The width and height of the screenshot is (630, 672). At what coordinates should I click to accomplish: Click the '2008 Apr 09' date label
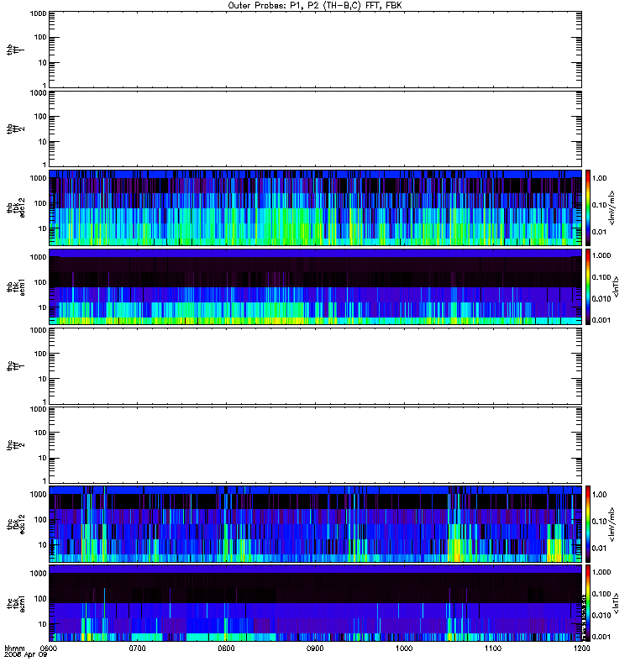coord(25,655)
